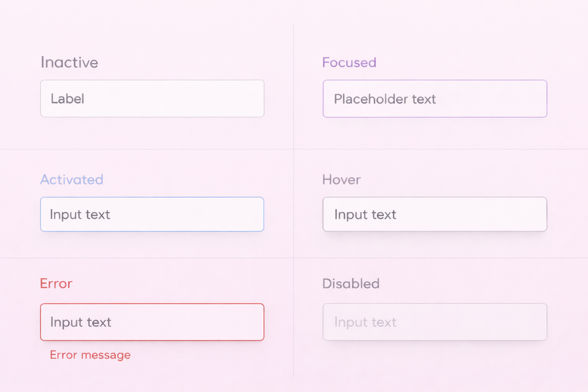Viewport: 588px width, 392px height.
Task: Click the Input text inside the Hover field
Action: 365,215
